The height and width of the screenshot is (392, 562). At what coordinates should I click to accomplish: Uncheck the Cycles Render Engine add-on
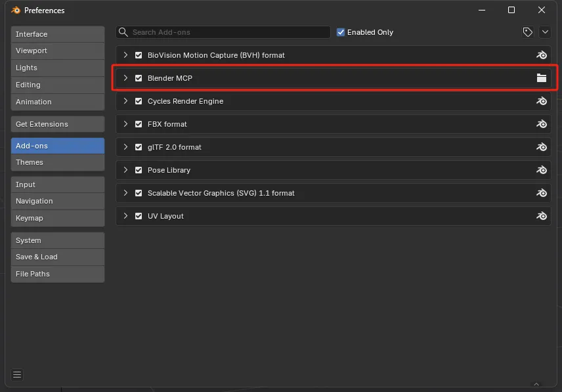(x=139, y=101)
